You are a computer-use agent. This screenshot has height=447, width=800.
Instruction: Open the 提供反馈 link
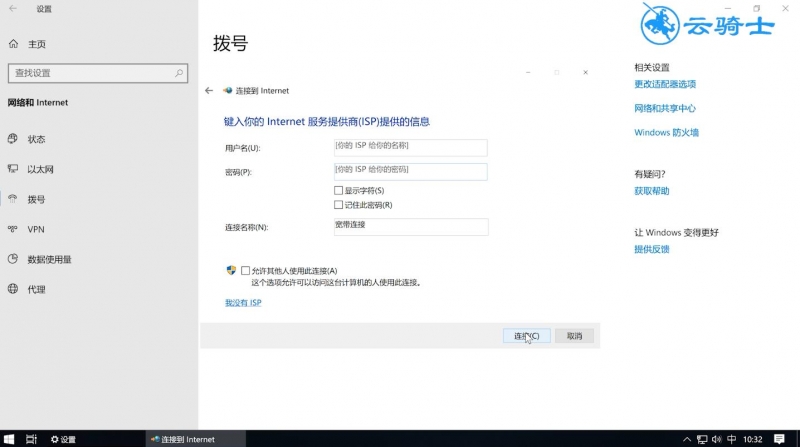652,249
